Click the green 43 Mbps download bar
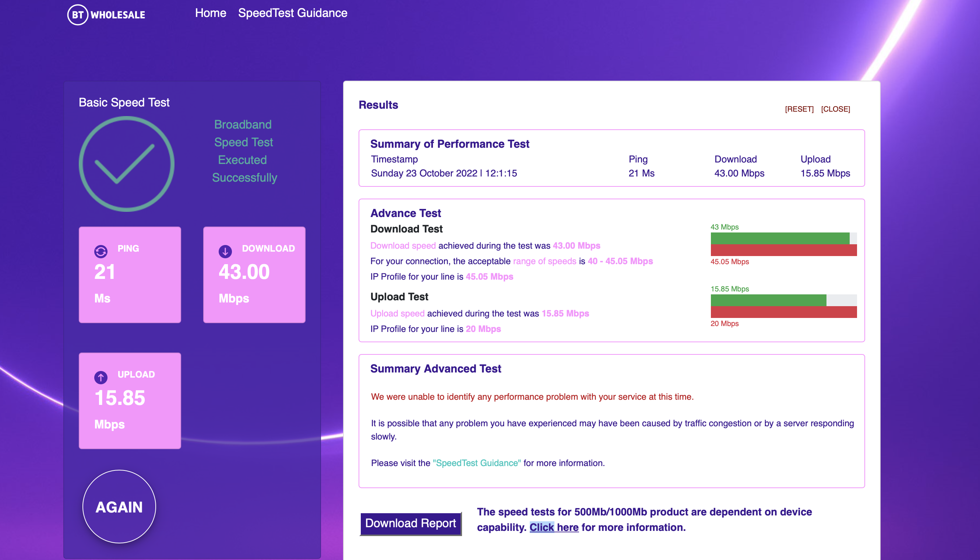 [x=779, y=238]
